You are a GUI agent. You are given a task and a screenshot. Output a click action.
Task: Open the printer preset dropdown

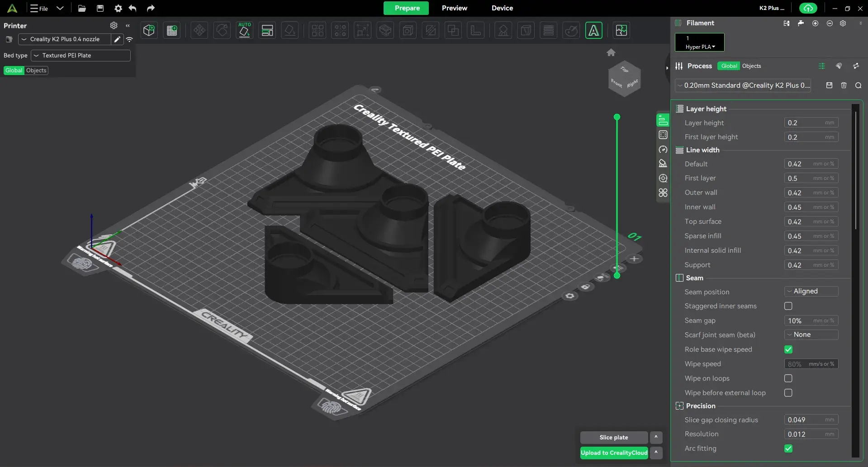(x=65, y=39)
